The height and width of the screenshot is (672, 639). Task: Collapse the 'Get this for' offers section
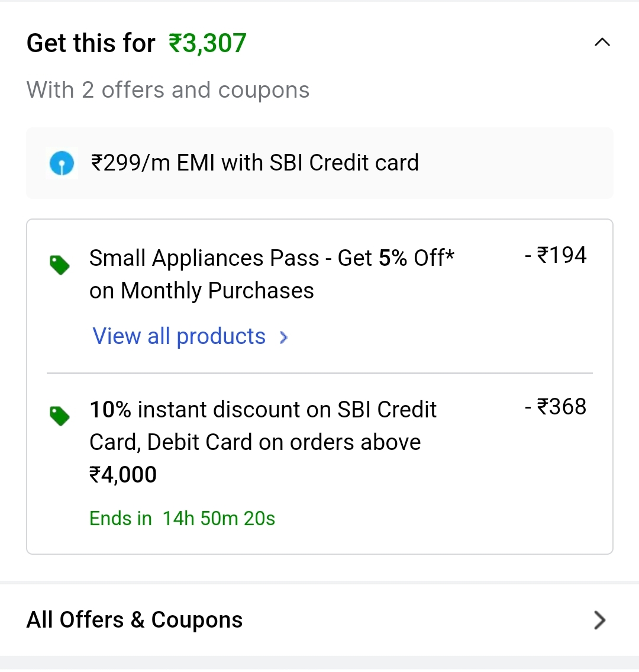(602, 43)
